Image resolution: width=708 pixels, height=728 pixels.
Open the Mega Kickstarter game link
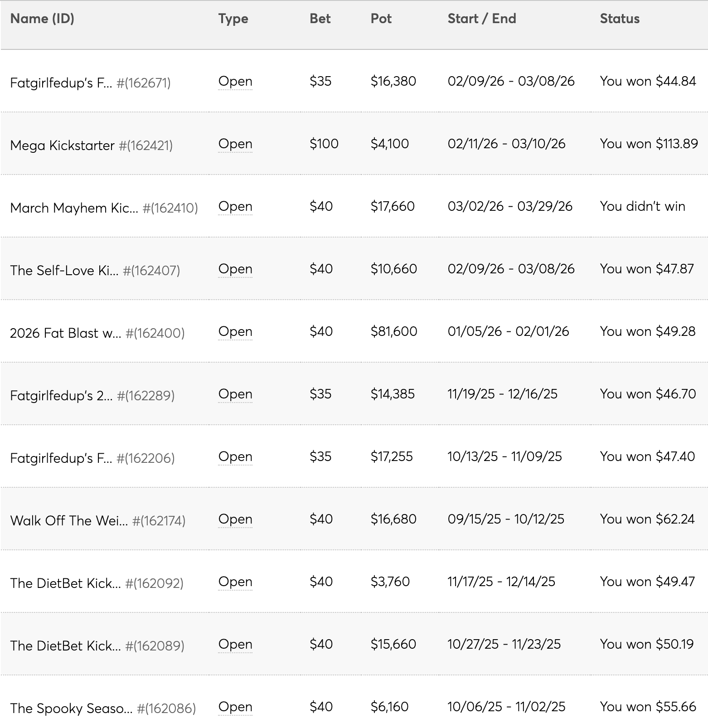(62, 146)
